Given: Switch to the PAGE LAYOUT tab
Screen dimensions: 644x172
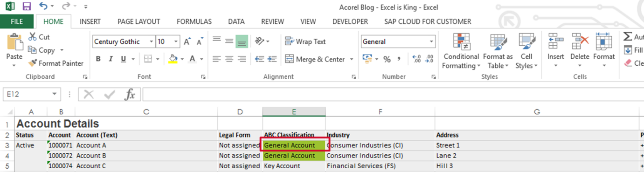Looking at the screenshot, I should tap(138, 21).
